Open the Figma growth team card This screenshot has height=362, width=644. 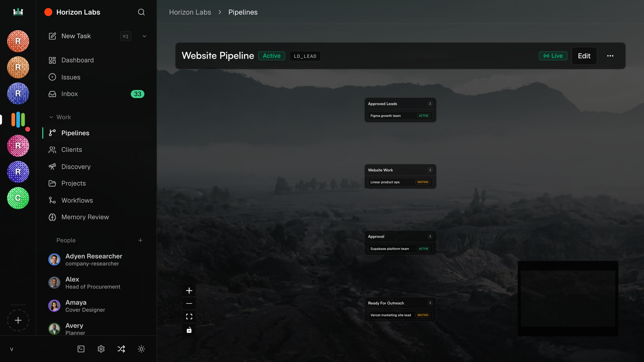(400, 116)
